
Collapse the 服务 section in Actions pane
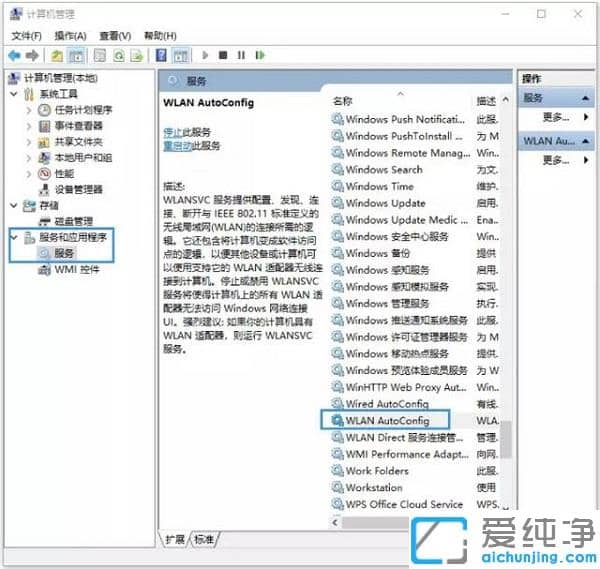click(585, 98)
